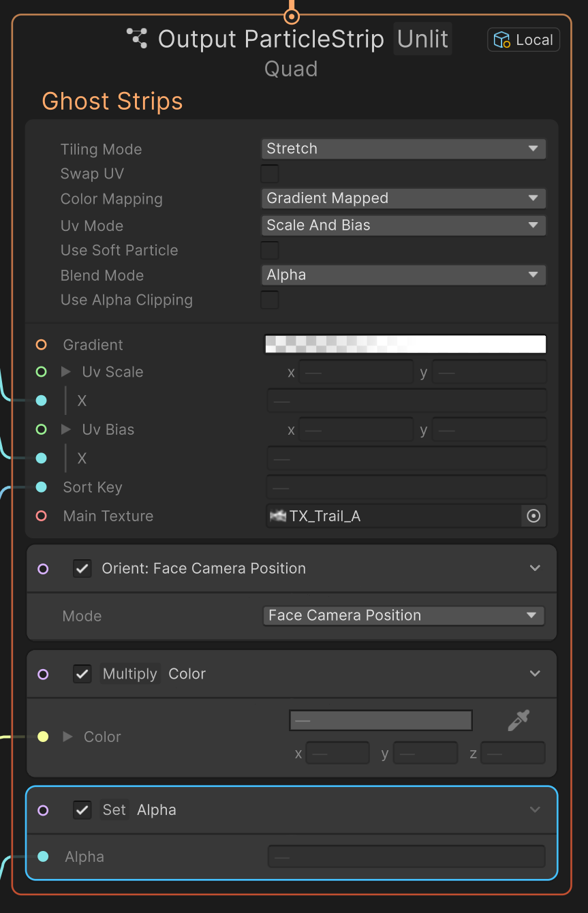This screenshot has width=588, height=913.
Task: Click the Color input port dot
Action: pos(43,737)
